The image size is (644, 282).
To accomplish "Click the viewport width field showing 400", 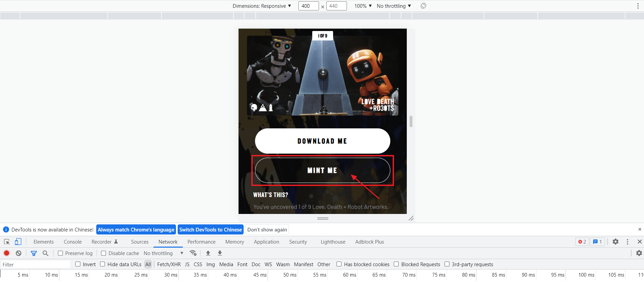I will click(309, 6).
